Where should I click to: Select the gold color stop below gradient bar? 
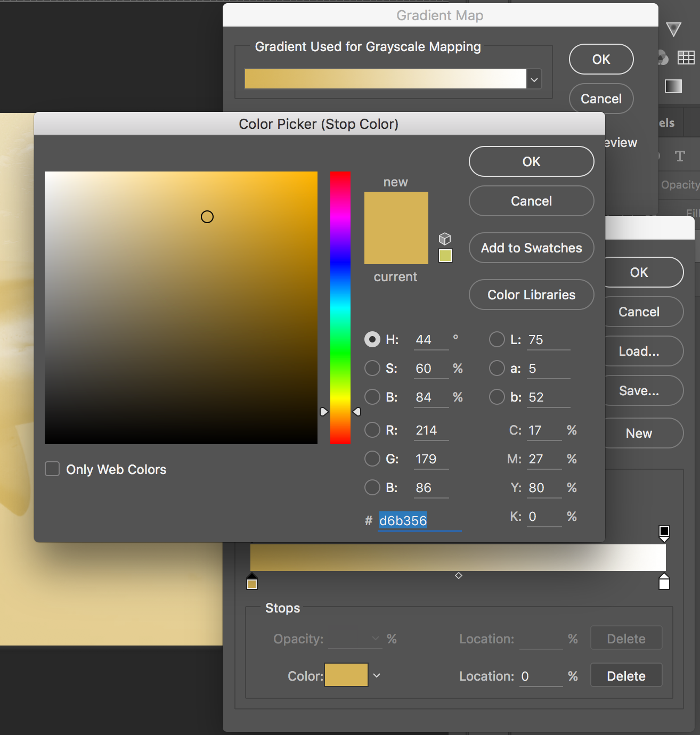(252, 582)
